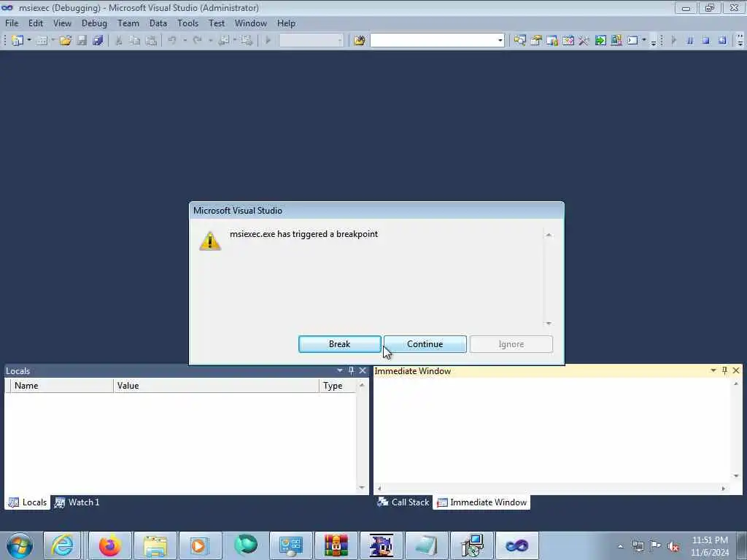The width and height of the screenshot is (747, 560).
Task: Close the Immediate Window panel
Action: coord(736,370)
